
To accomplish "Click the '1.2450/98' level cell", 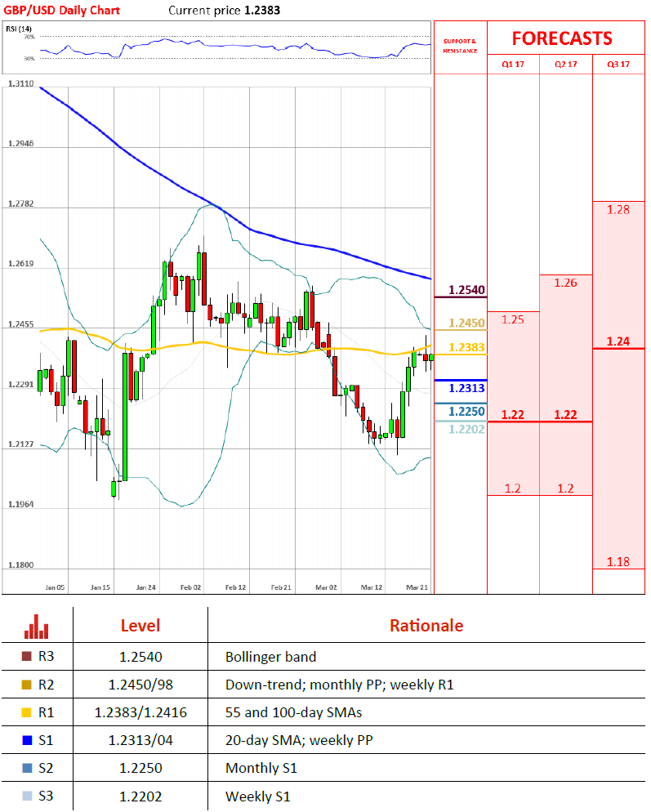I will coord(140,685).
